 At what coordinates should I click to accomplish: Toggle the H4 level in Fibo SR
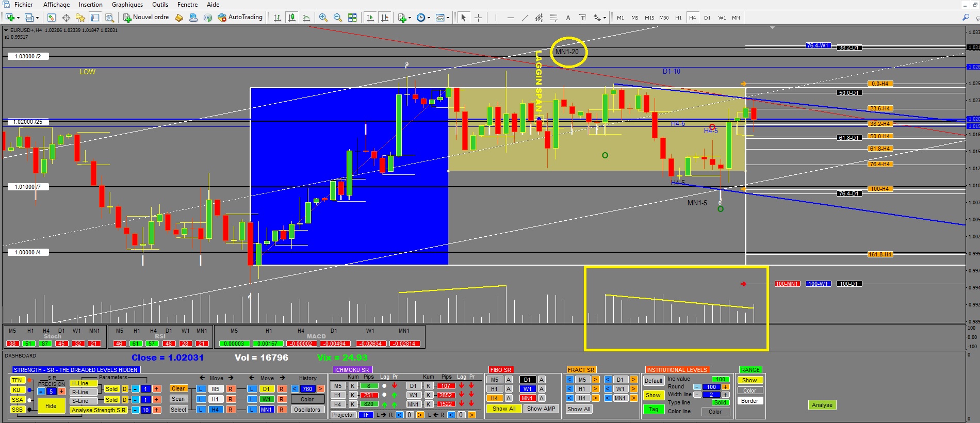pos(494,398)
